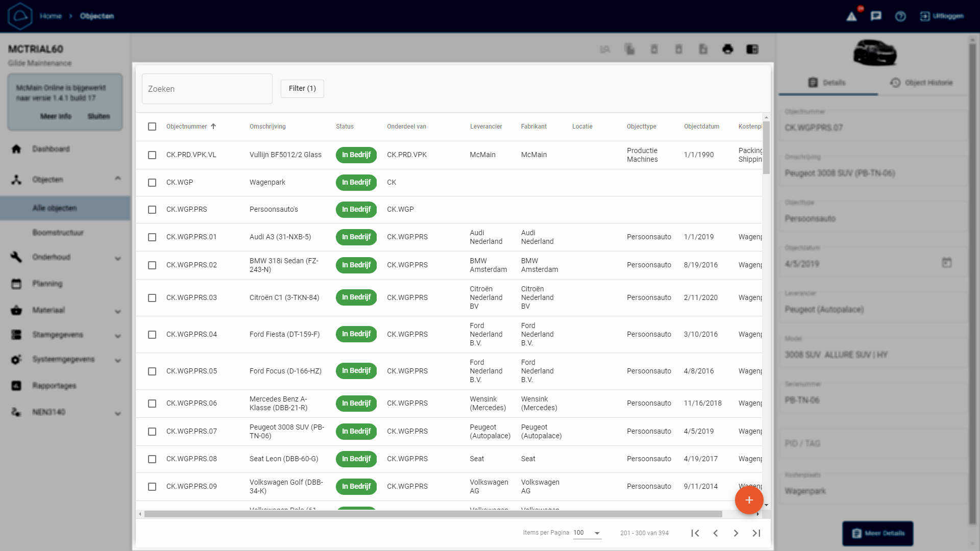
Task: Click the help question mark icon
Action: coord(900,16)
